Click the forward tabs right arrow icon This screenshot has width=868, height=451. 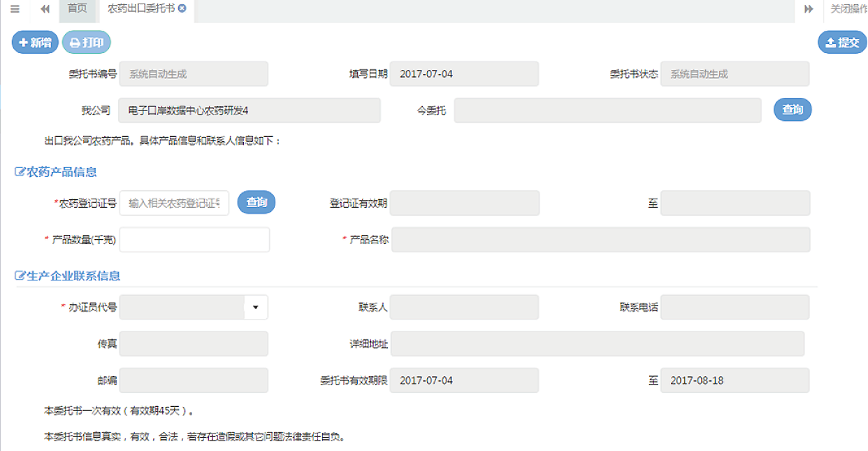click(809, 9)
